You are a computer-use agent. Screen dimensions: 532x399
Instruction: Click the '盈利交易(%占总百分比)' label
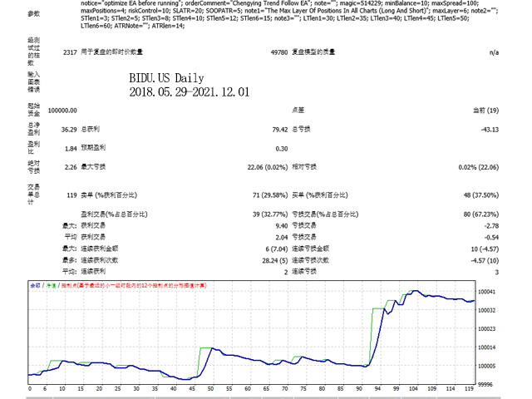[x=114, y=214]
